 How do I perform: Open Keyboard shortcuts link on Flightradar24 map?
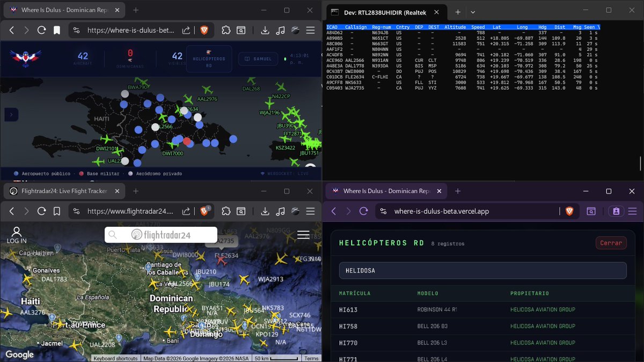pos(115,358)
